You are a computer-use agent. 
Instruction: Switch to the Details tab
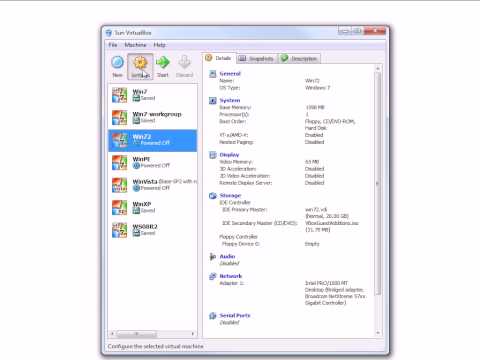tap(219, 58)
